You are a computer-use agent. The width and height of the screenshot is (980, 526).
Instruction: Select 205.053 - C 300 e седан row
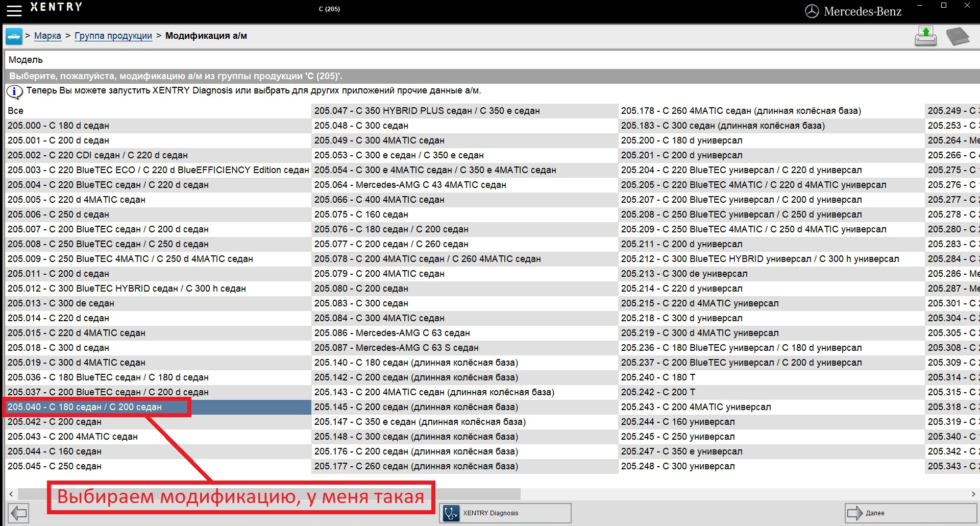[x=465, y=155]
